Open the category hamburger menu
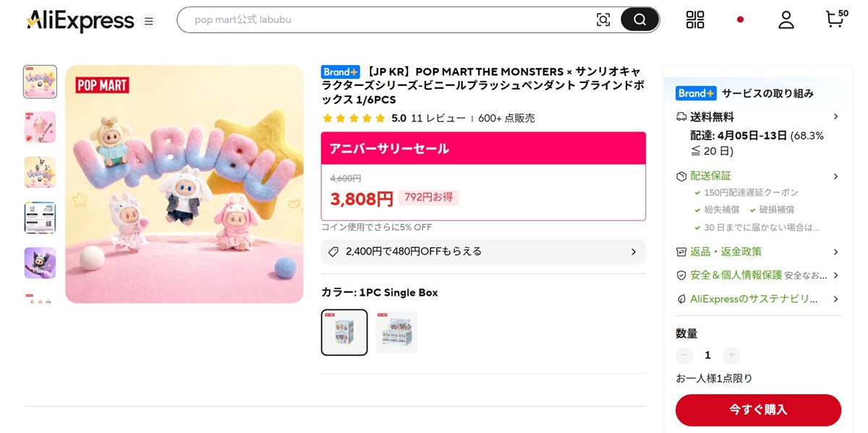Viewport: 868px width, 433px height. click(149, 21)
